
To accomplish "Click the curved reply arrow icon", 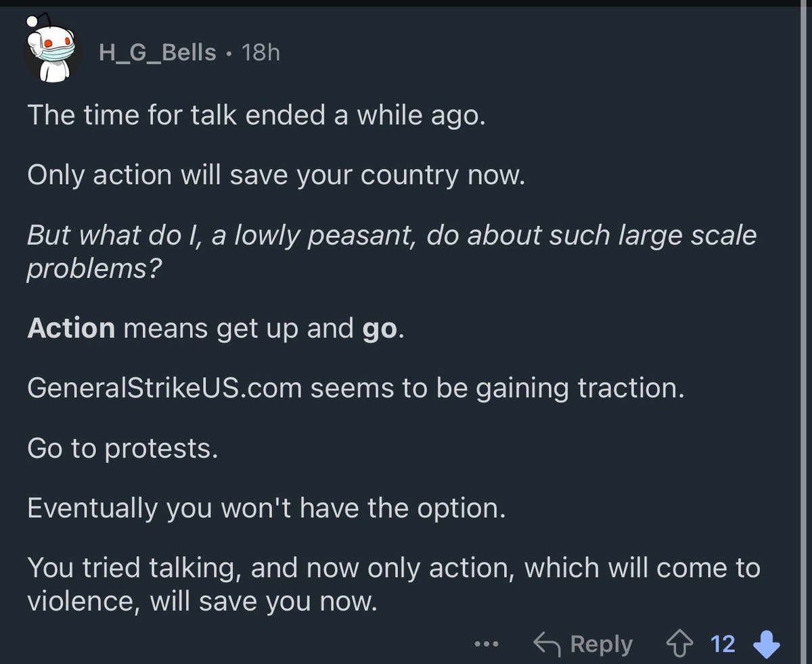I will [547, 644].
